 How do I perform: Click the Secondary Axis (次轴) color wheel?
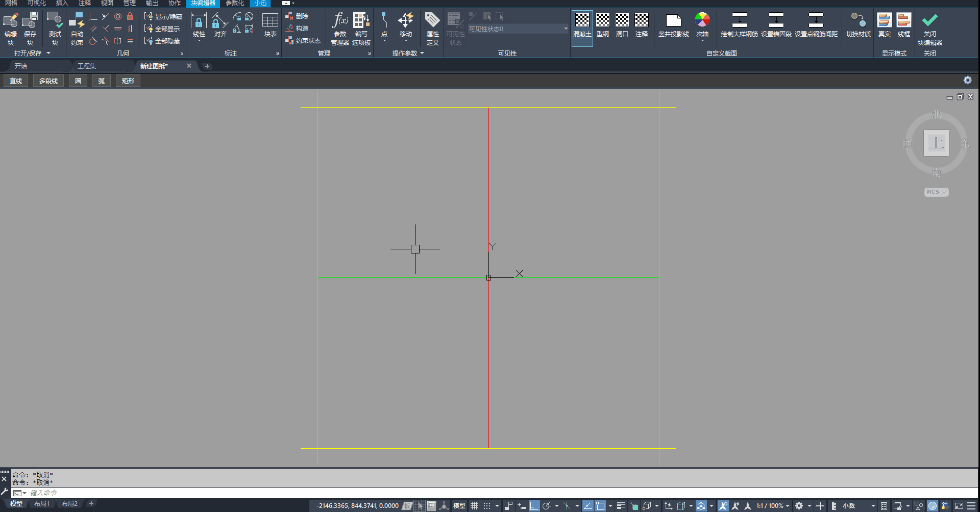point(702,20)
